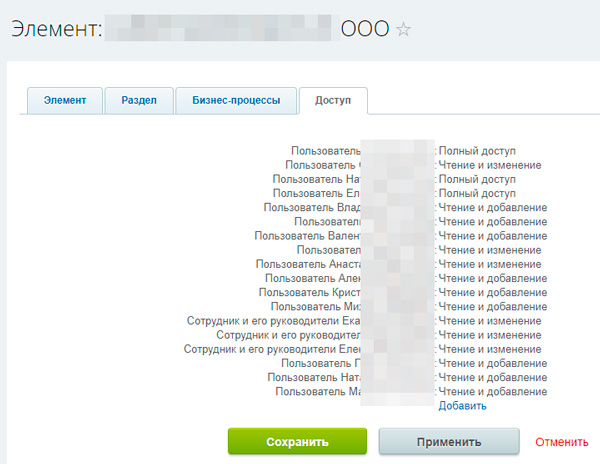The width and height of the screenshot is (600, 464).
Task: Cancel changes via the Отменить link
Action: pyautogui.click(x=561, y=441)
